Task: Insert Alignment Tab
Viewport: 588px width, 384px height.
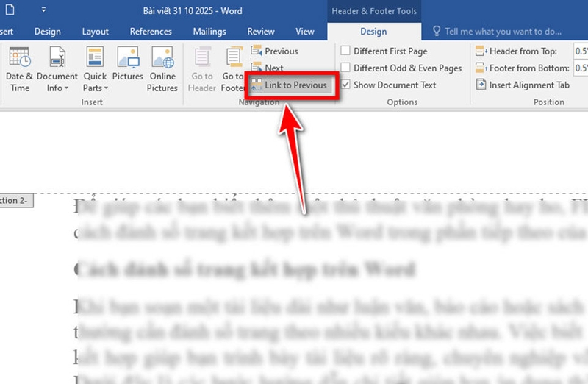Action: [523, 85]
